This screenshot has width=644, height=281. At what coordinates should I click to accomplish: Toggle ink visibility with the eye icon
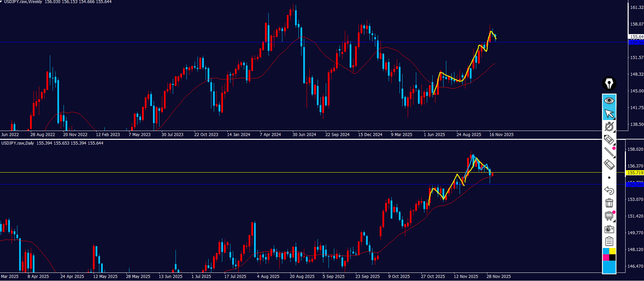(609, 101)
